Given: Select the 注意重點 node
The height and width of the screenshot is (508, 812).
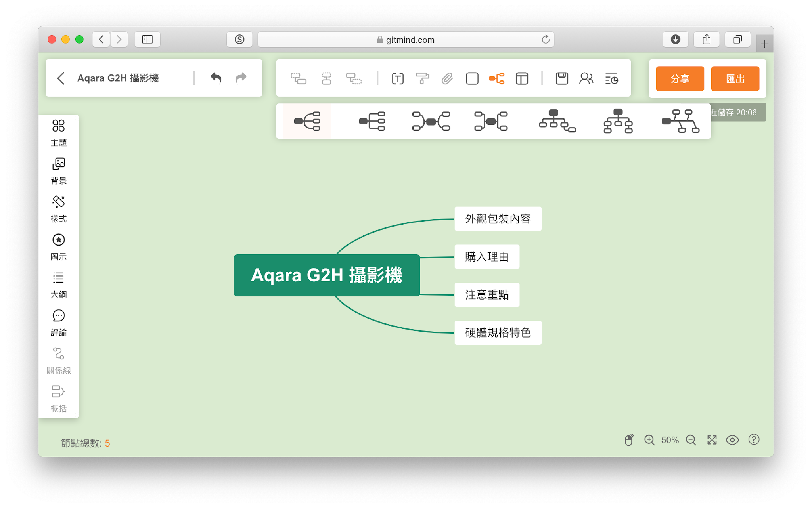Looking at the screenshot, I should click(487, 295).
